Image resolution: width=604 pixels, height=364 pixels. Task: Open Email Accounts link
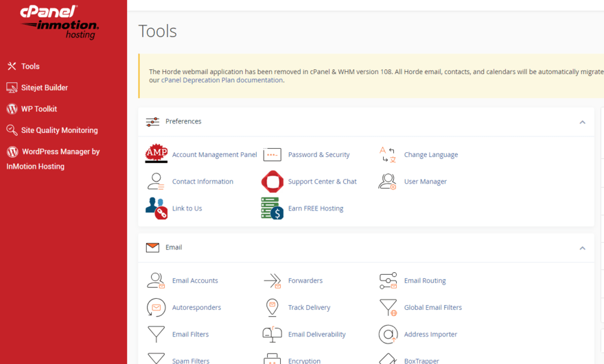coord(195,280)
